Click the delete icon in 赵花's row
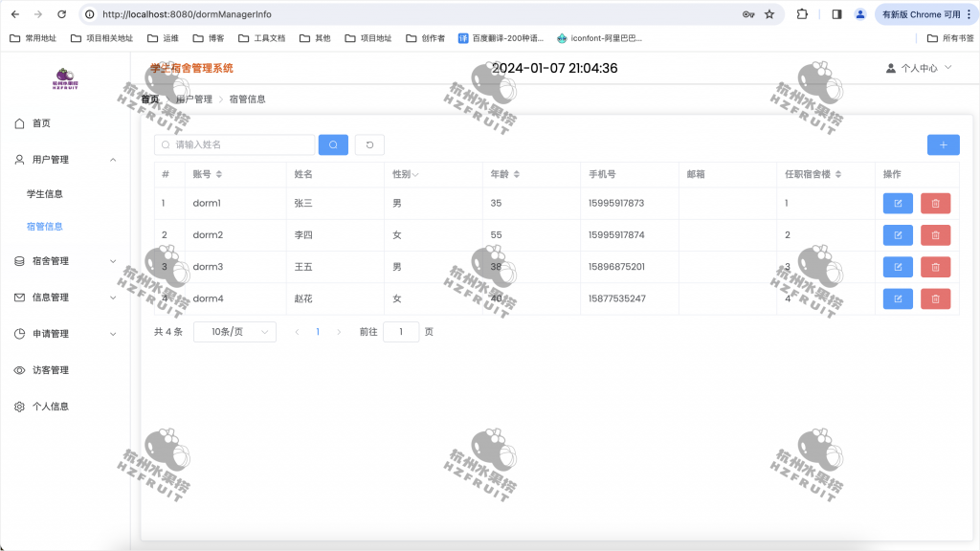This screenshot has height=551, width=980. coord(935,298)
